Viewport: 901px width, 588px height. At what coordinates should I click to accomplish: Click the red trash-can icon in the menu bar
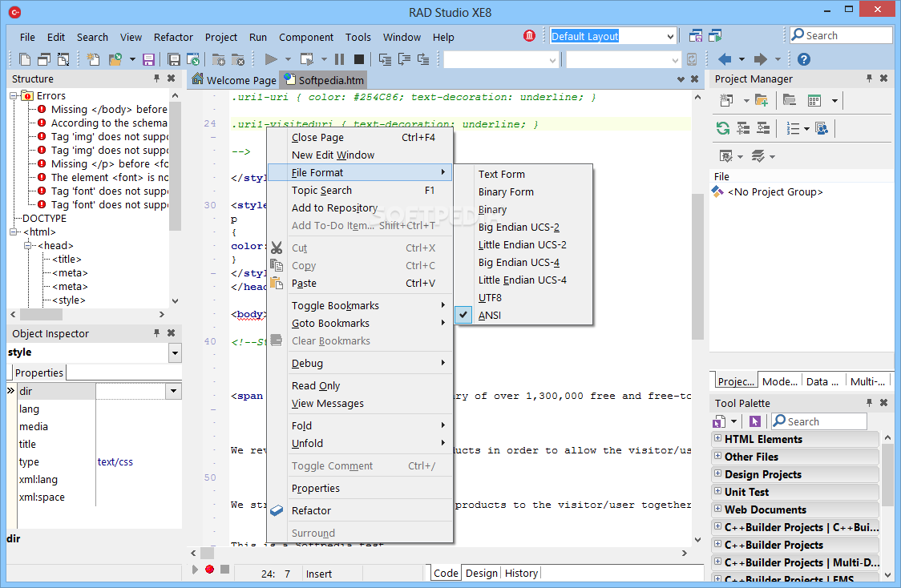529,36
